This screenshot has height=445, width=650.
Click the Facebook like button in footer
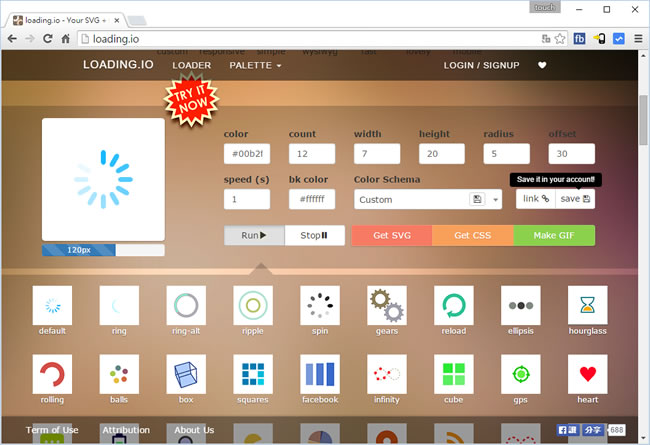(x=568, y=430)
